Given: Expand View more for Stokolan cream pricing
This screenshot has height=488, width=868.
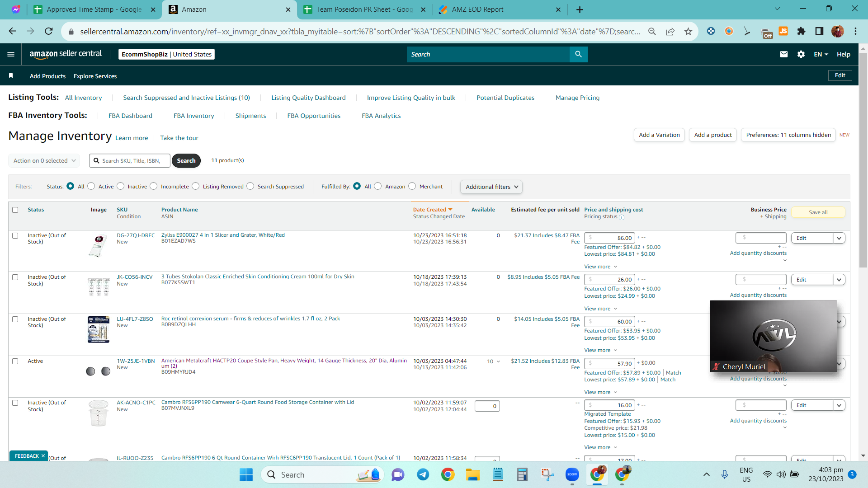Looking at the screenshot, I should point(600,309).
